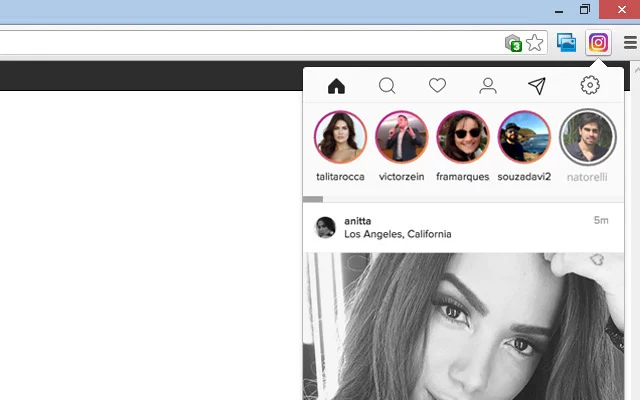640x400 pixels.
Task: Restore down the browser window
Action: pos(584,9)
